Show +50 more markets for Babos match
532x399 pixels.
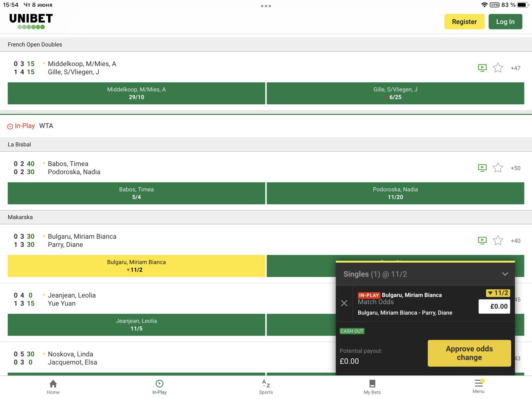(x=515, y=168)
